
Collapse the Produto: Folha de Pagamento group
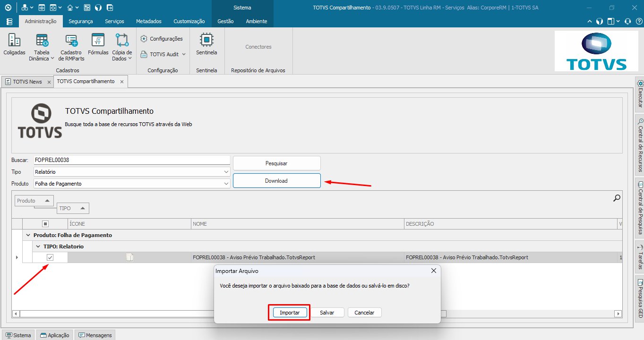[28, 235]
